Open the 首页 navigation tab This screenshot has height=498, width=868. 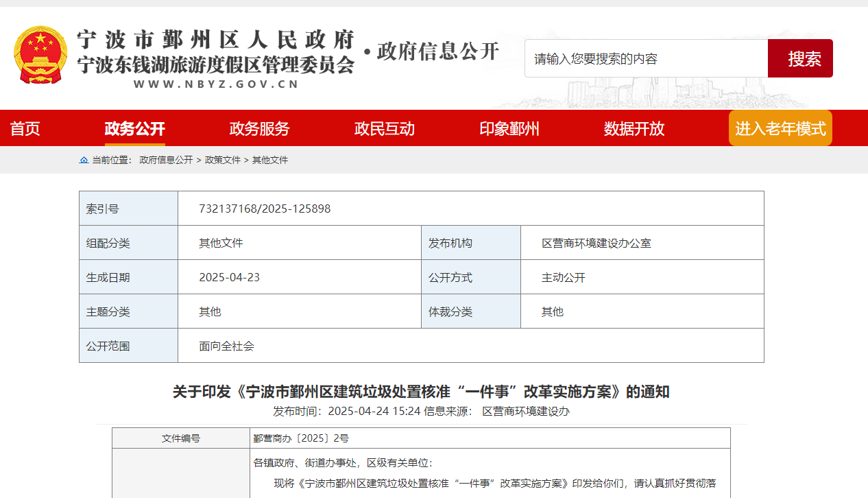[25, 129]
